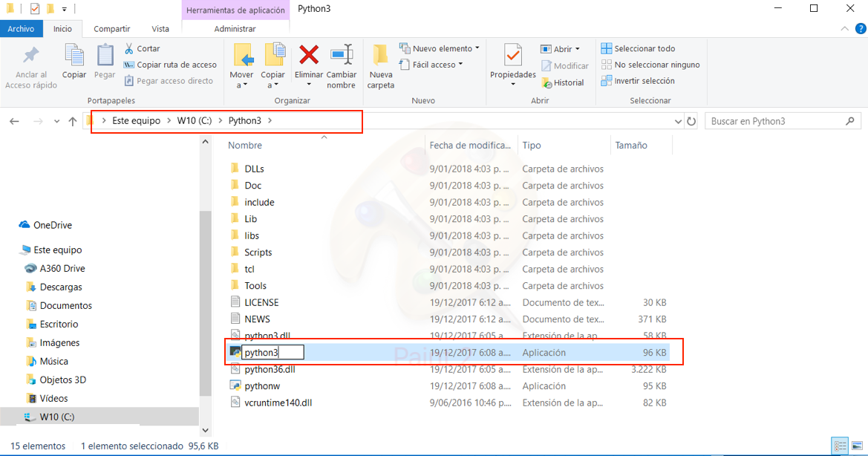Click the navigation pane scroll-down arrow
868x456 pixels.
click(x=206, y=430)
